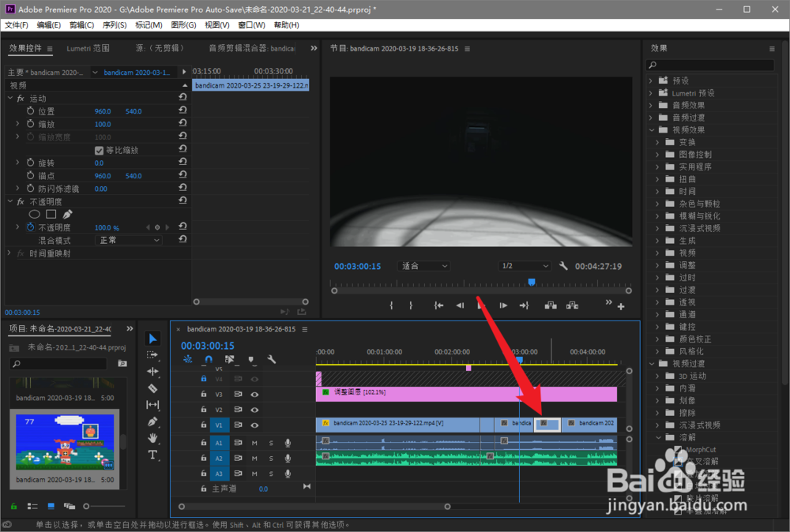Toggle snap magnet in timeline

pos(209,359)
